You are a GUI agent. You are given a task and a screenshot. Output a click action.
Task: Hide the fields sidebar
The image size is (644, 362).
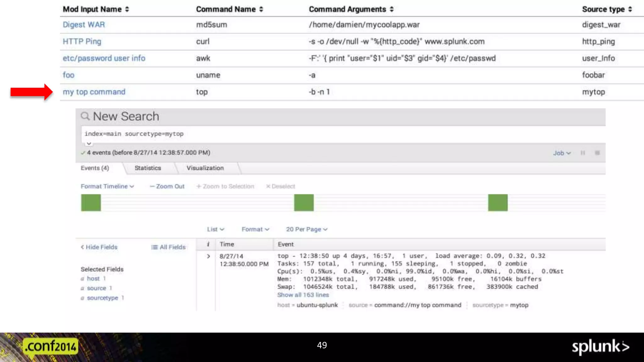(x=99, y=247)
